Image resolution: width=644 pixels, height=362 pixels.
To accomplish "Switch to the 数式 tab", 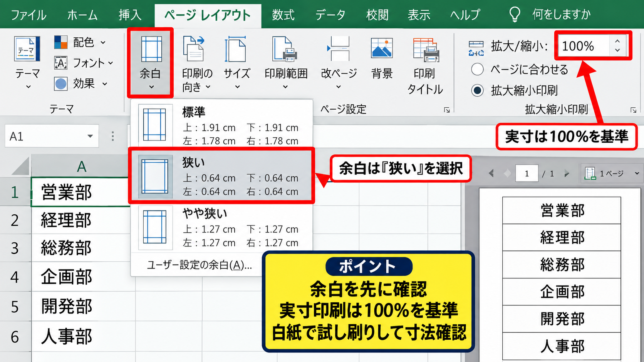I will (x=283, y=15).
